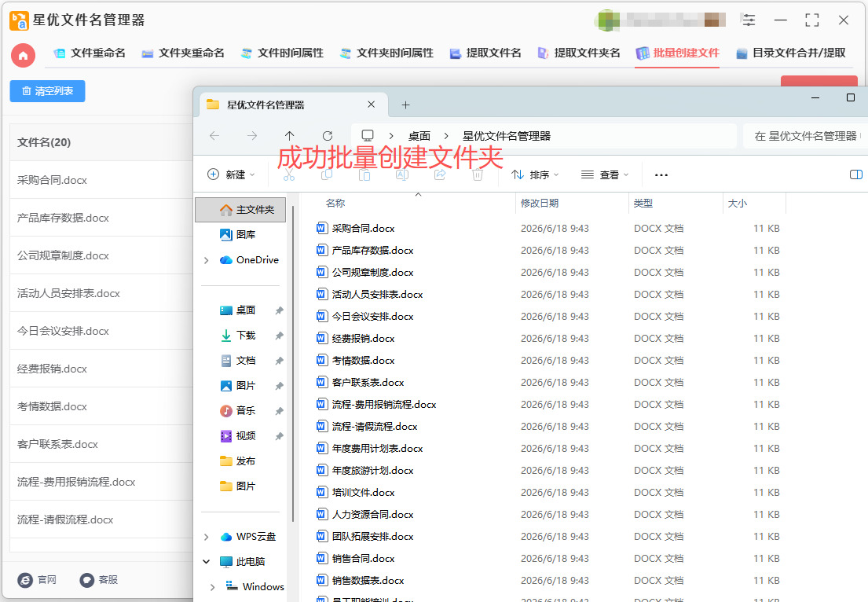
Task: Refresh the Explorer folder view
Action: click(x=328, y=136)
